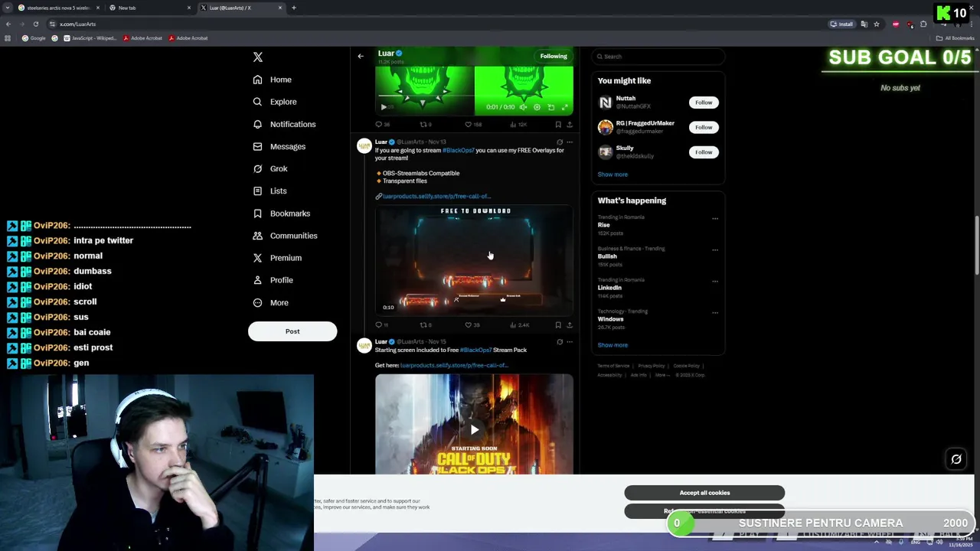Open Premium in the sidebar

pos(277,258)
